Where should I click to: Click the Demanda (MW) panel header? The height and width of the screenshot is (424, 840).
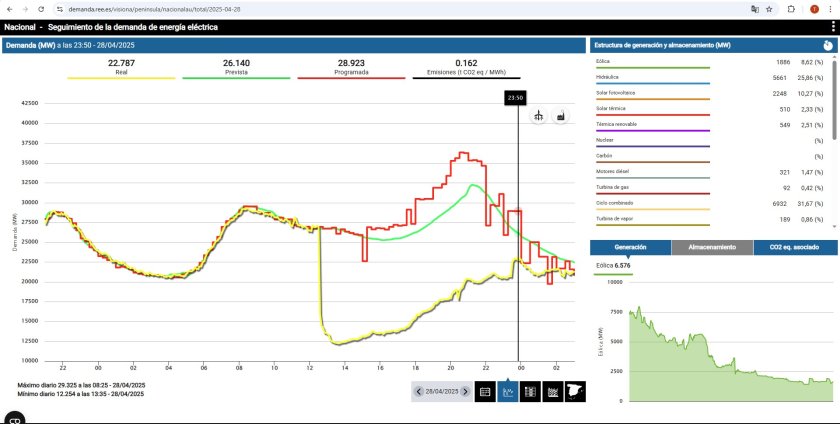pos(294,46)
